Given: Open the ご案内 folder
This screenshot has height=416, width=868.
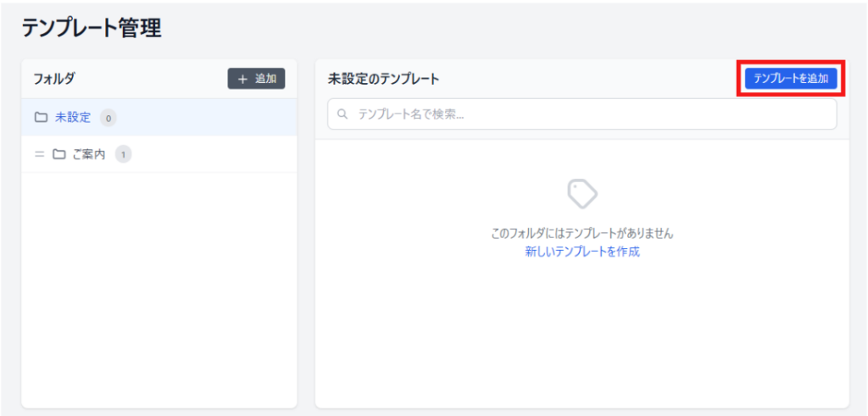Looking at the screenshot, I should coord(89,154).
